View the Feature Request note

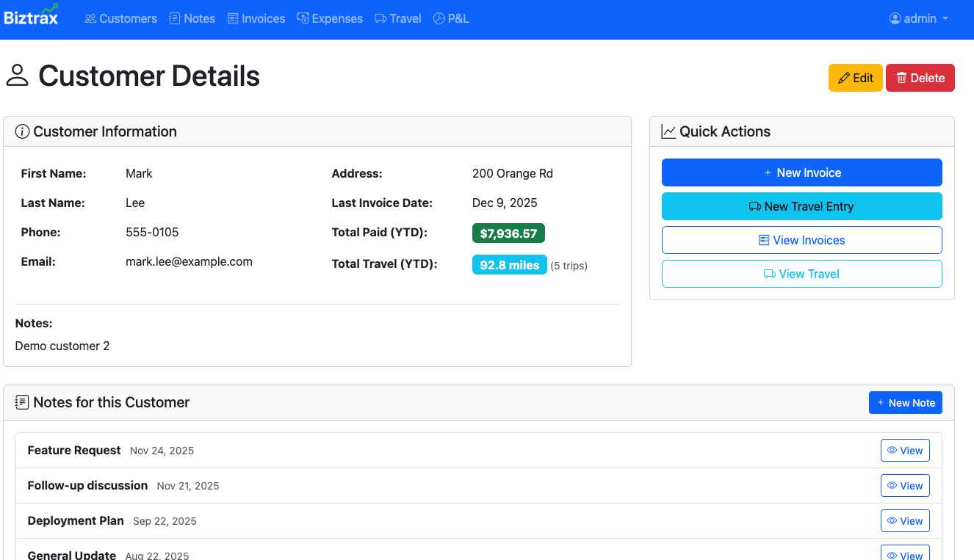click(x=905, y=450)
